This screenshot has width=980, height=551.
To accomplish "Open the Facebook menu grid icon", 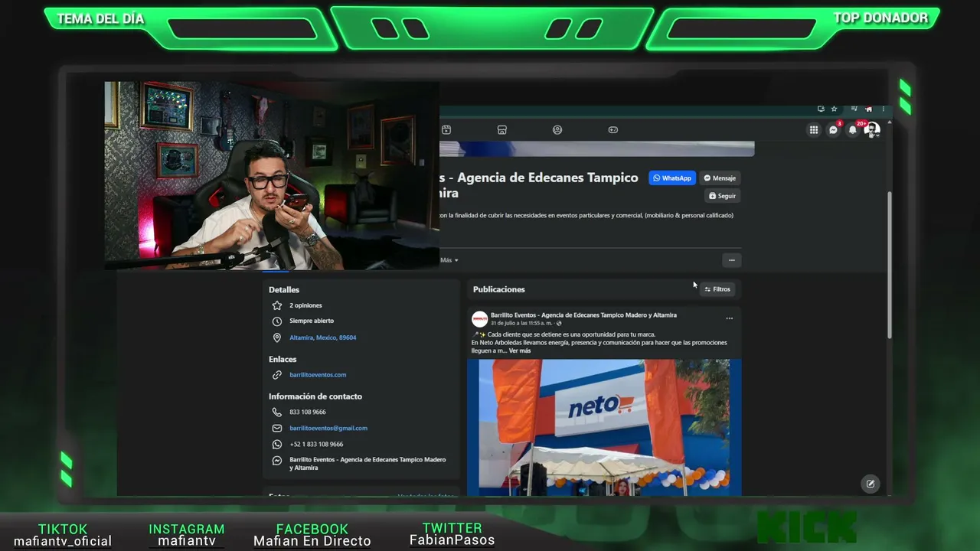I will click(x=814, y=130).
